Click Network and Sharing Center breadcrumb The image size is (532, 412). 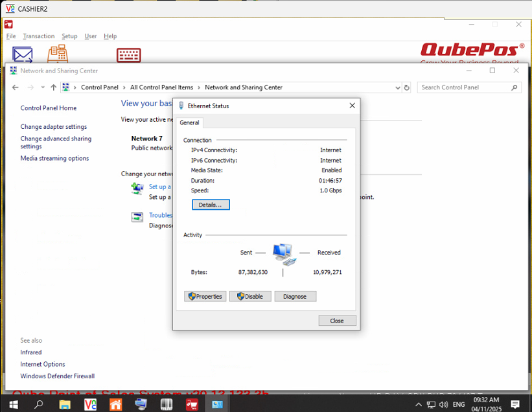click(x=243, y=87)
